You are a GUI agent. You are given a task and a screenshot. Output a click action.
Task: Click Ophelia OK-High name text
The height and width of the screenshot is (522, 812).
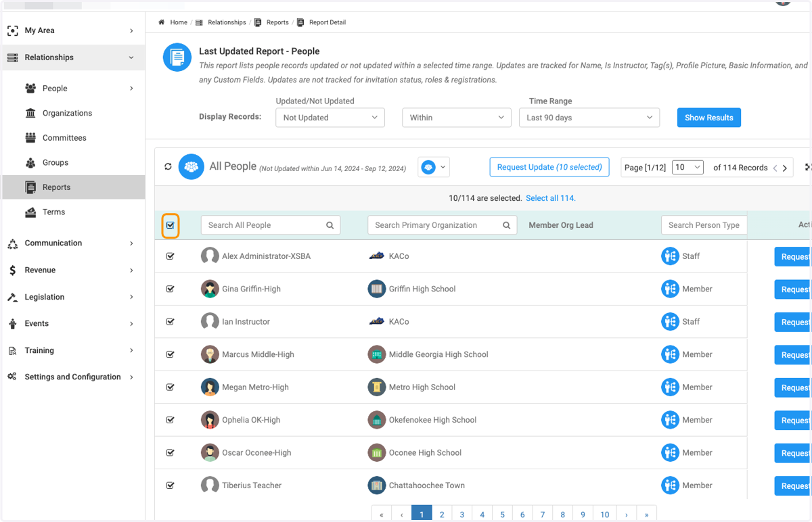(x=251, y=420)
